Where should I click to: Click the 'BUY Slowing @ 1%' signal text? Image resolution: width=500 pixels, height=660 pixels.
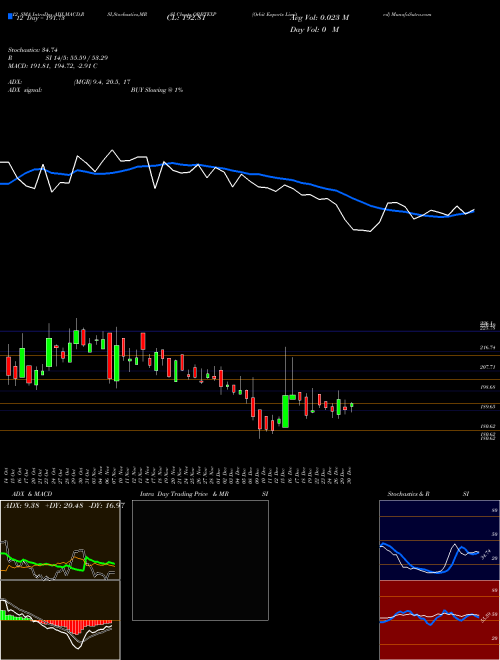click(157, 90)
